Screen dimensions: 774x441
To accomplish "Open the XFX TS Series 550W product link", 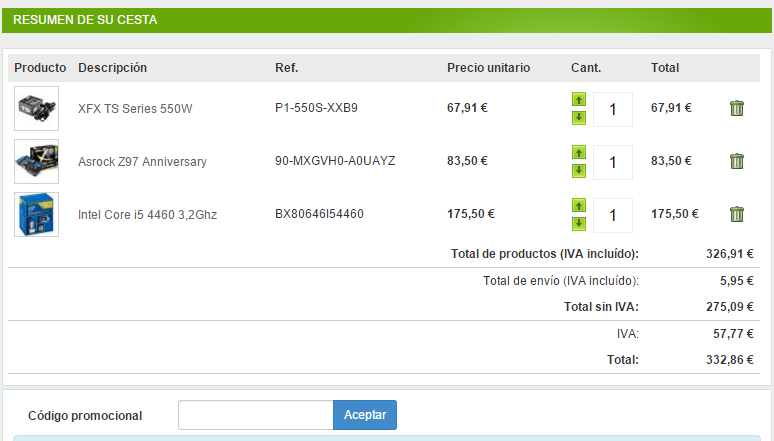I will pos(135,109).
